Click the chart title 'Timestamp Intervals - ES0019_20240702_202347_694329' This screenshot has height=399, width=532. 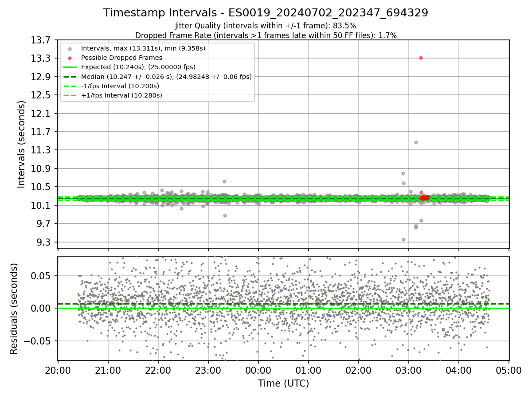pyautogui.click(x=266, y=13)
